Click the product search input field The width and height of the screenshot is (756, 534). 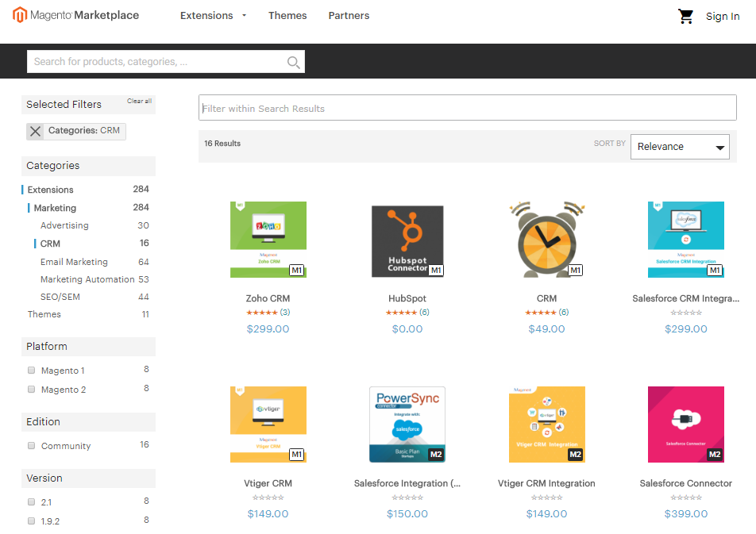pyautogui.click(x=165, y=62)
